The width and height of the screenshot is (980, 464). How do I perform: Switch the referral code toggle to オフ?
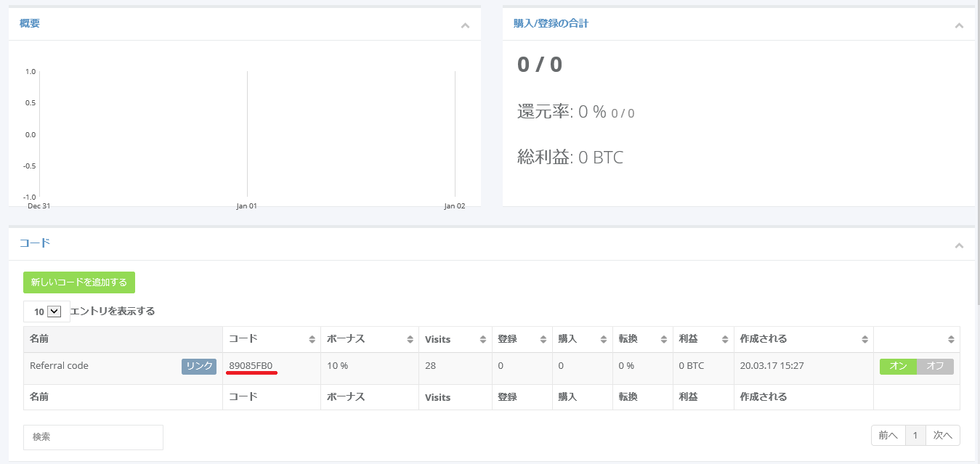(935, 366)
